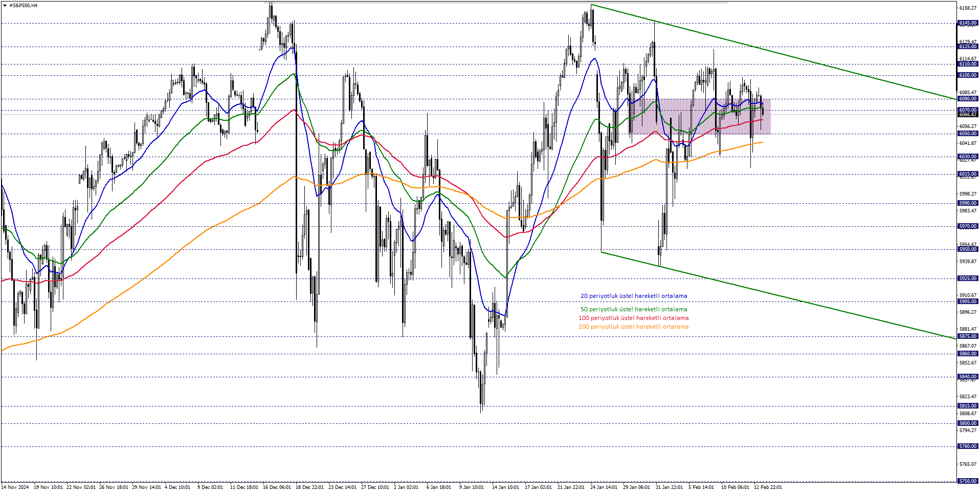
Task: Select the 5990.00 price level label
Action: pos(968,203)
